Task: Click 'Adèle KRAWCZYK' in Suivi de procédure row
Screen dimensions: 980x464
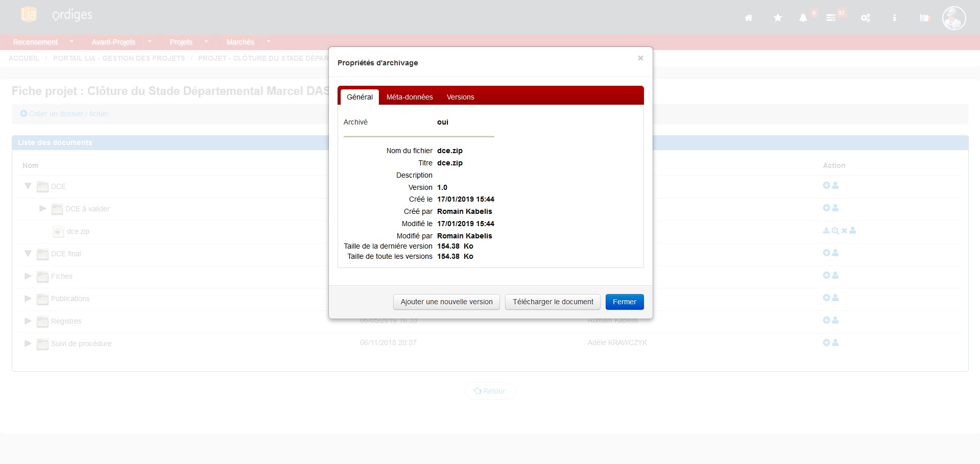Action: [617, 343]
